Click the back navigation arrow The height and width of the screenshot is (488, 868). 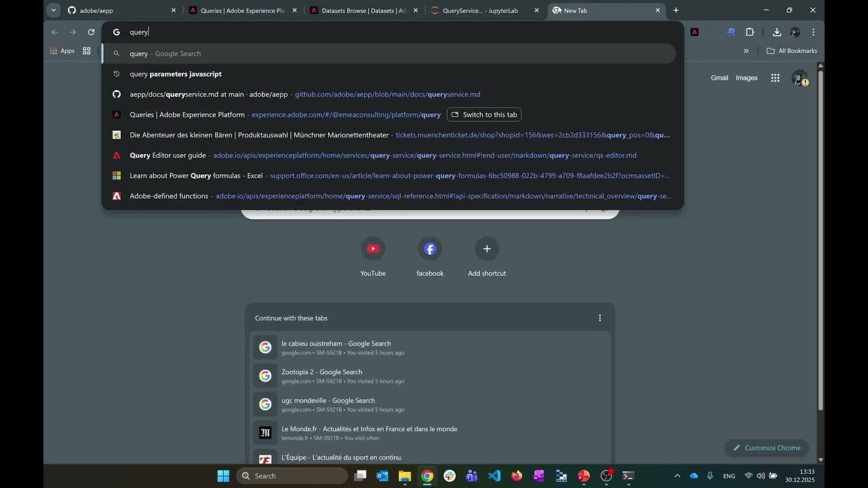tap(55, 32)
